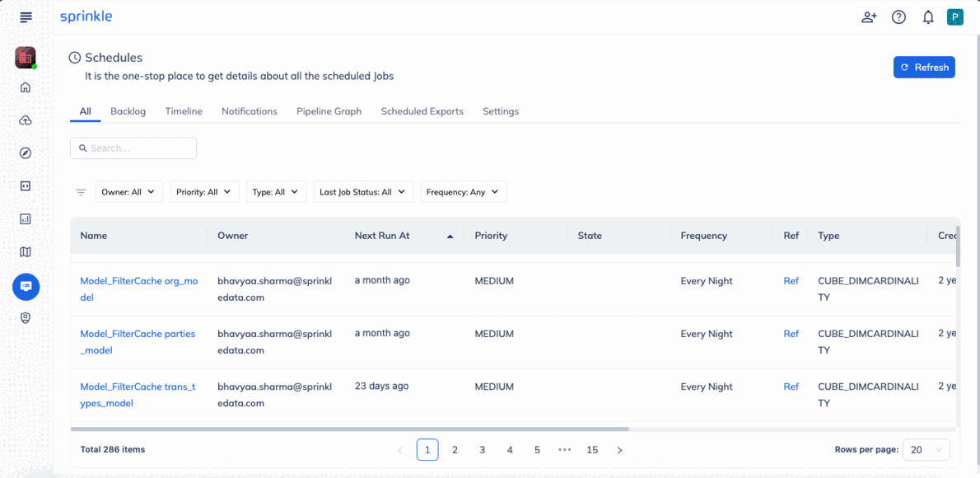This screenshot has width=980, height=478.
Task: Click the red workspace avatar icon
Action: (x=26, y=58)
